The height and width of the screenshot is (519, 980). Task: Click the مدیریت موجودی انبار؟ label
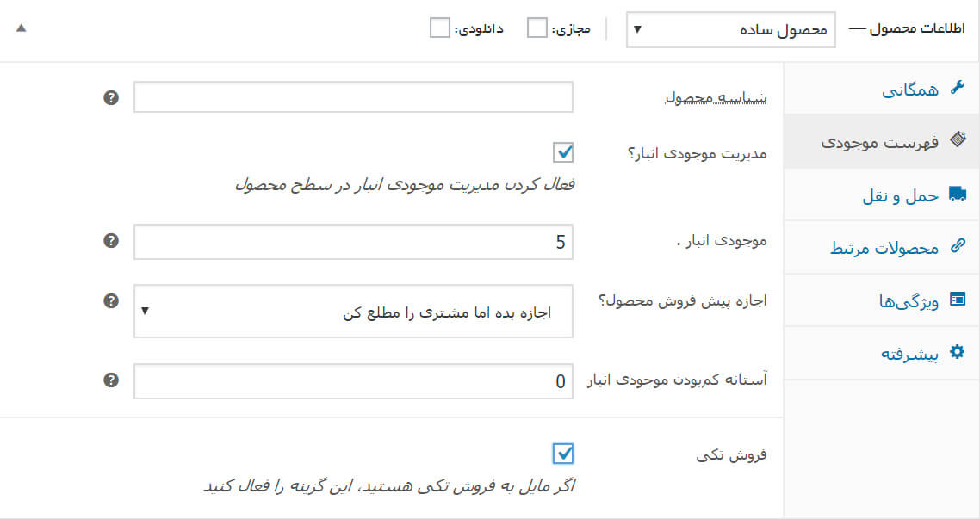pyautogui.click(x=698, y=153)
